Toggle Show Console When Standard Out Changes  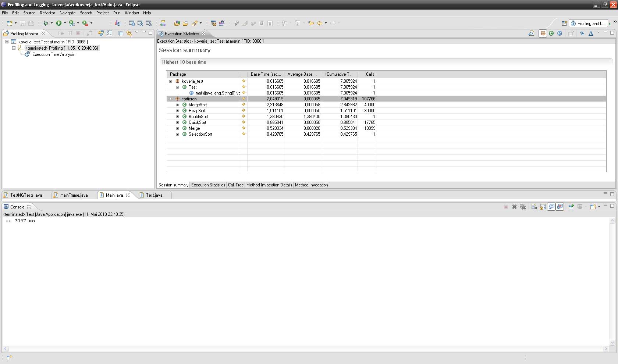[x=551, y=207]
